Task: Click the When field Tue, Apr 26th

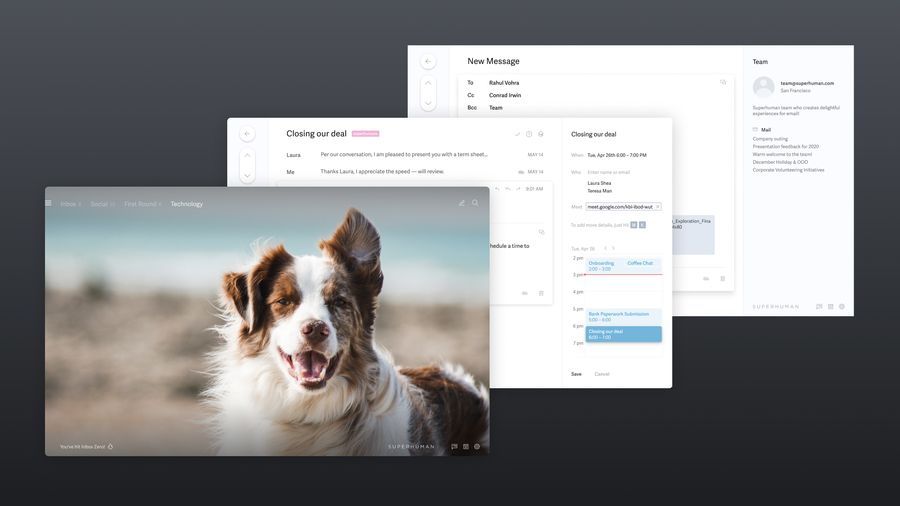Action: 617,155
